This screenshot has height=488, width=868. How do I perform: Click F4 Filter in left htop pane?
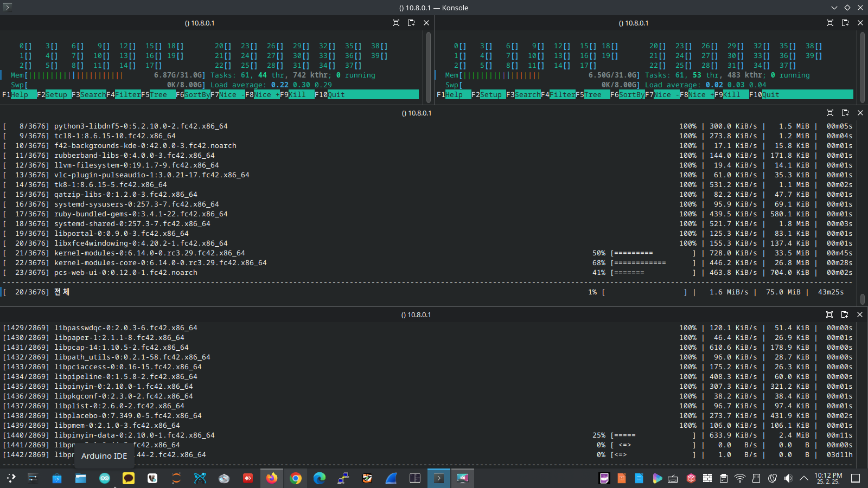pyautogui.click(x=124, y=94)
